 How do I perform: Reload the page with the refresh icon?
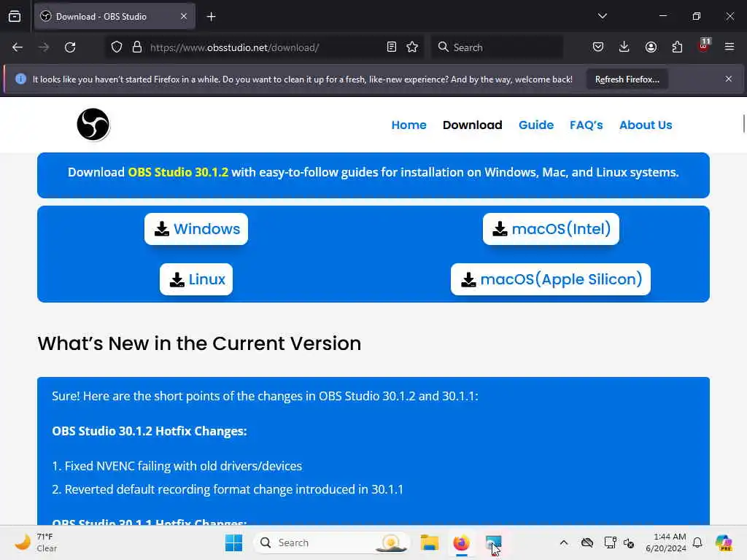(70, 47)
